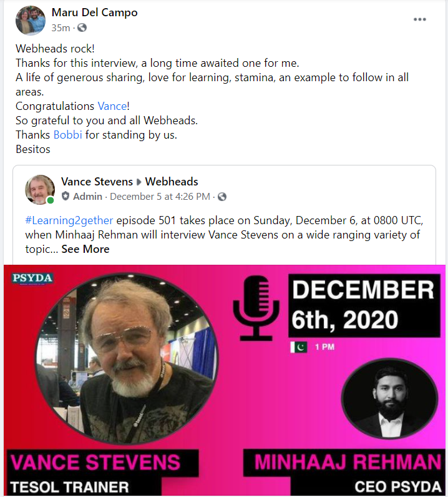Click the 35m post timestamp
The width and height of the screenshot is (448, 497).
coord(61,28)
